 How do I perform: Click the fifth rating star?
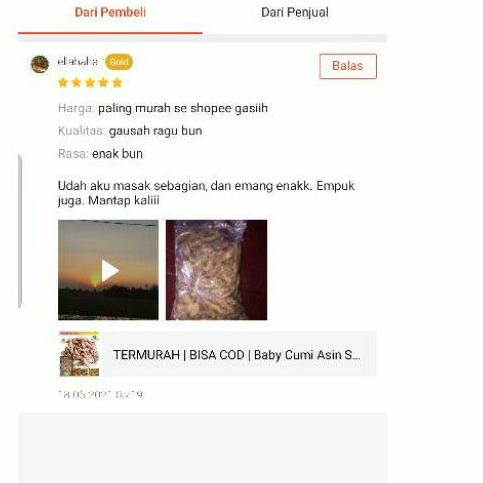117,82
